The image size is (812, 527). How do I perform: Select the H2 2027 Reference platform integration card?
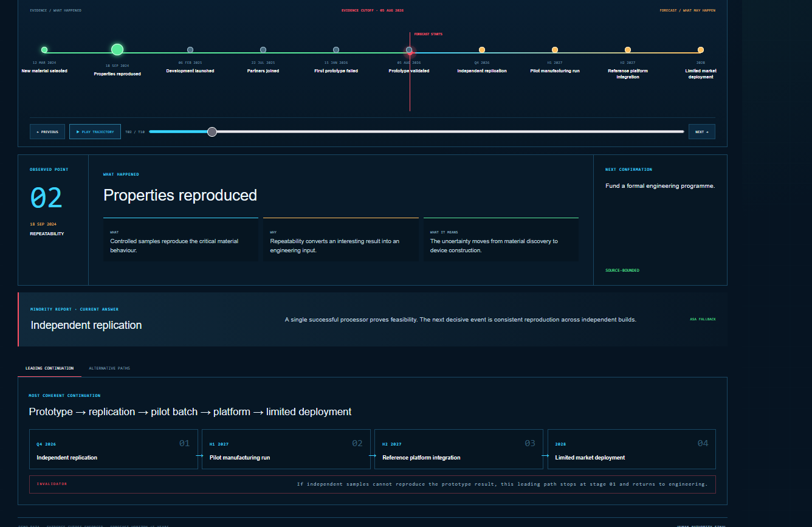coord(459,449)
